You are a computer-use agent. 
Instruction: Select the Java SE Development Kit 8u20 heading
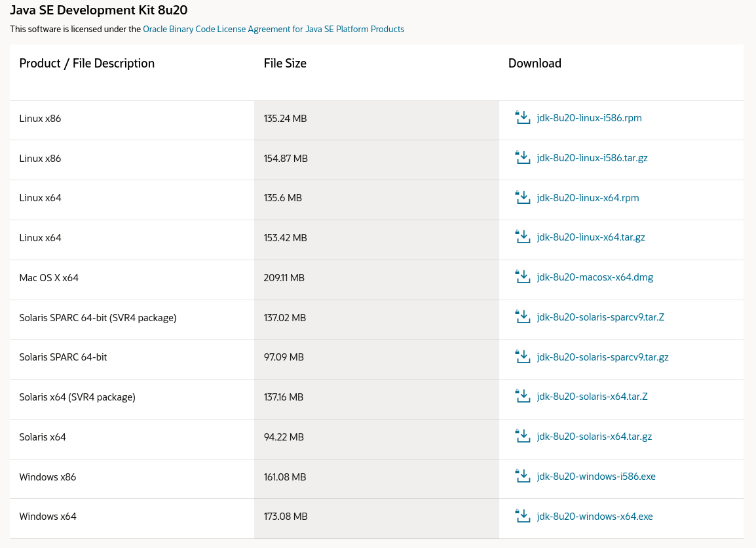(99, 10)
